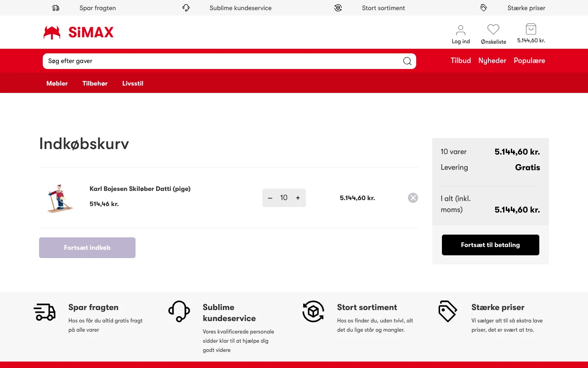Click the SiMAX logo

(79, 32)
